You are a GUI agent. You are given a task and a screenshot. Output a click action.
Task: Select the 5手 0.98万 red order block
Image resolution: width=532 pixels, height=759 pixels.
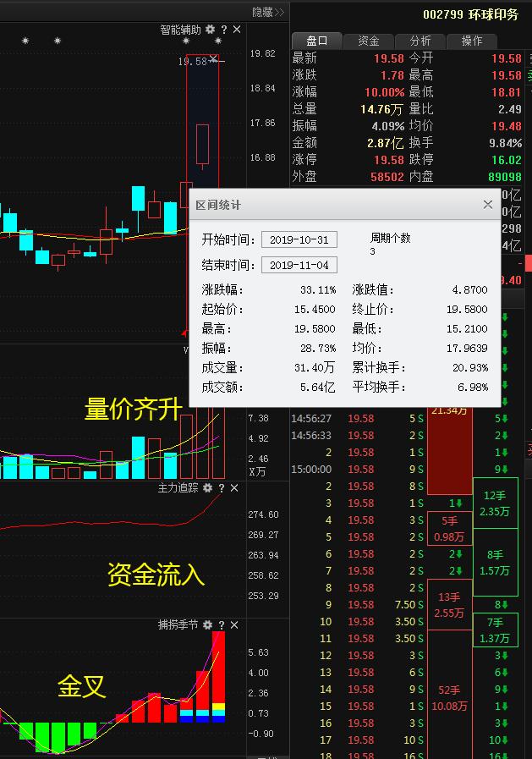tap(449, 528)
